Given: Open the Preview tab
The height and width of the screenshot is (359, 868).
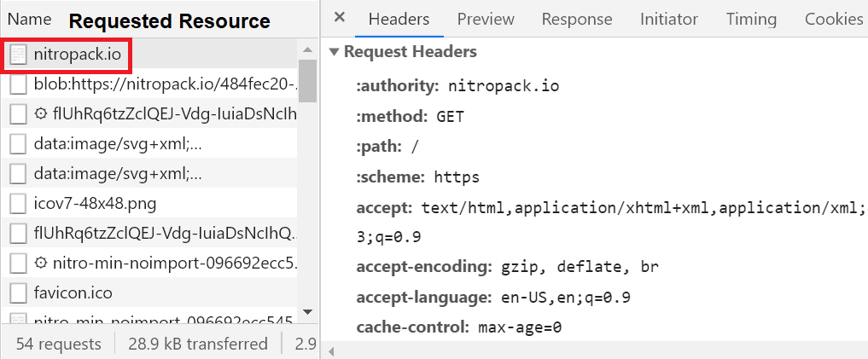Looking at the screenshot, I should (486, 20).
